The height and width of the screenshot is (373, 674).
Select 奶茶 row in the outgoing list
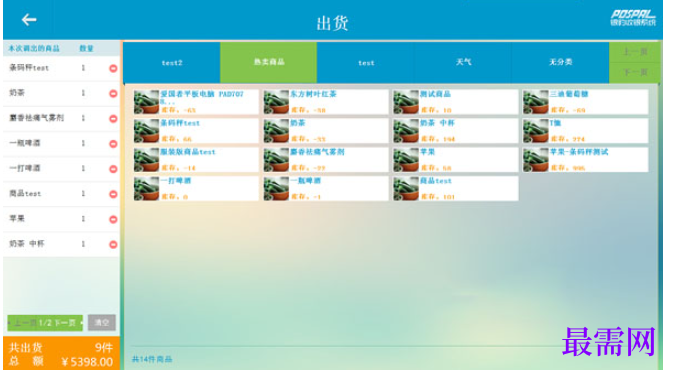coord(61,93)
